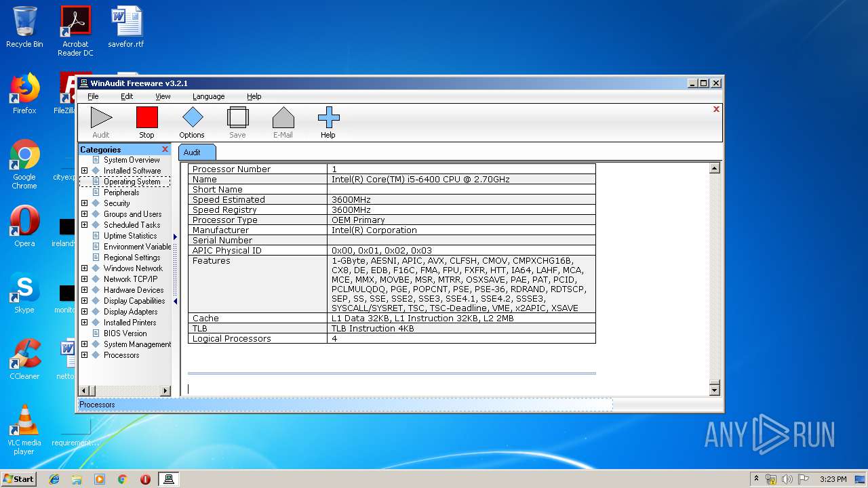Click the report scrollbar down arrow
868x488 pixels.
point(714,390)
